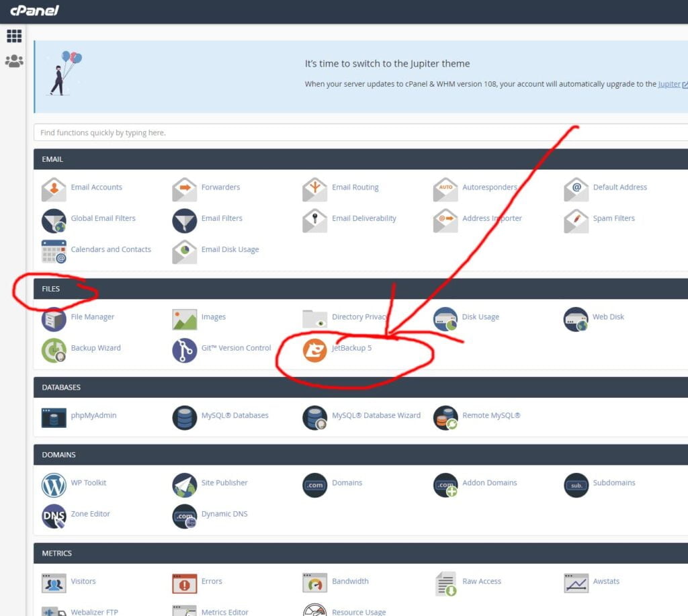The height and width of the screenshot is (616, 688).
Task: Click the Subdomains text link
Action: click(x=614, y=482)
